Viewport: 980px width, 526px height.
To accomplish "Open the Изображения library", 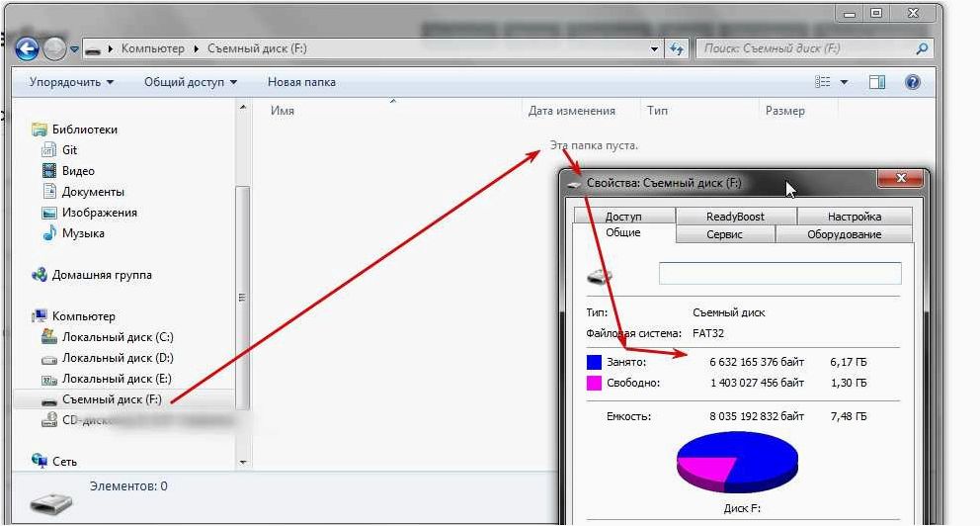I will pyautogui.click(x=99, y=213).
